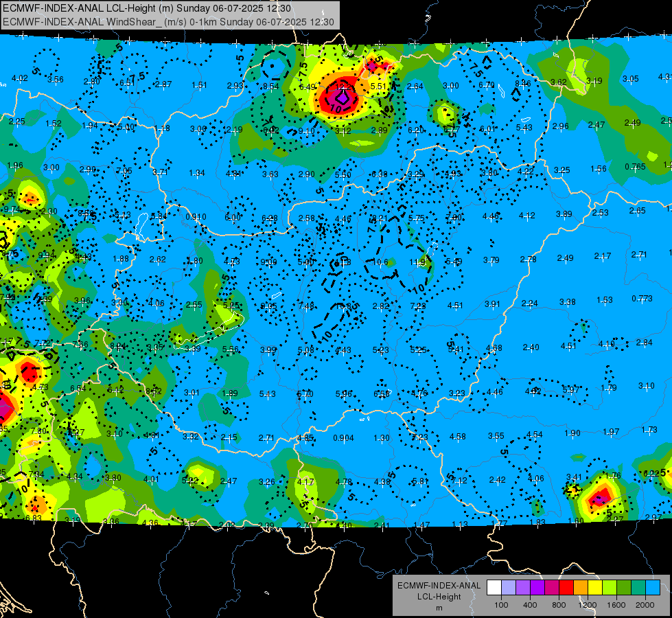
Task: Click the wind shear value 6.28
Action: pos(270,219)
